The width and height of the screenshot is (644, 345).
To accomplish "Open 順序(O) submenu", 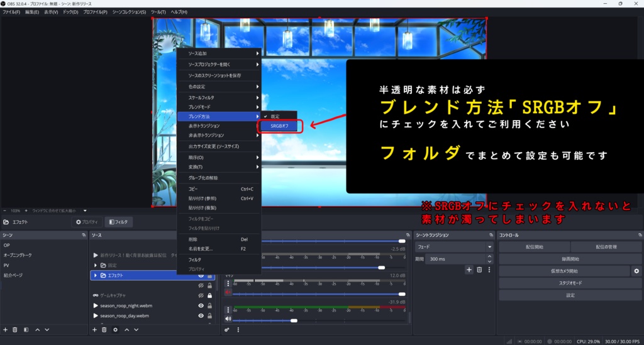I will pyautogui.click(x=219, y=158).
